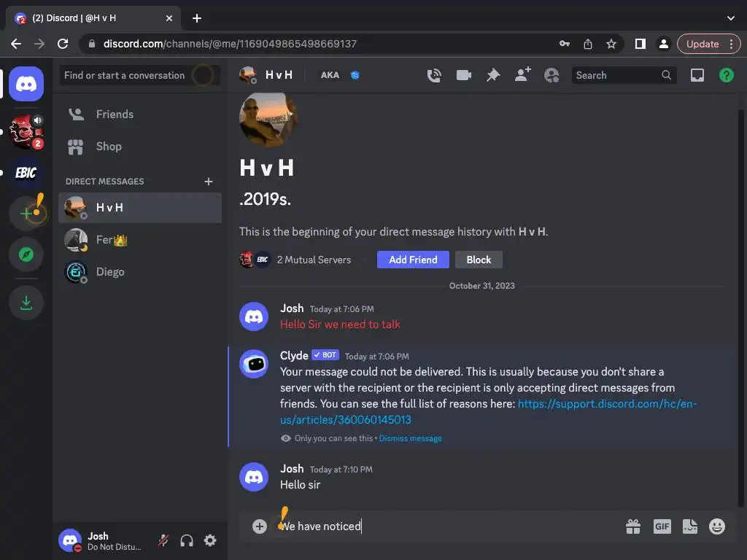Open Explore Discoverable Servers compass icon
747x560 pixels.
tap(26, 254)
